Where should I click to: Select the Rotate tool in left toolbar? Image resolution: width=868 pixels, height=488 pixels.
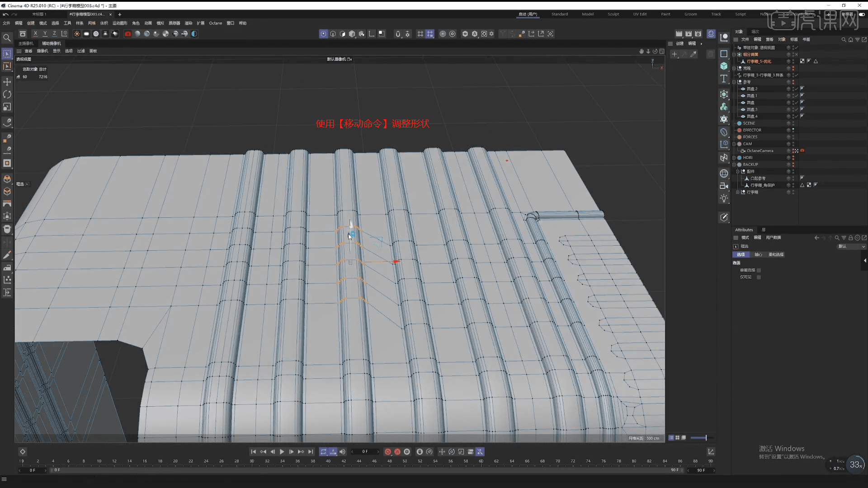(x=7, y=94)
